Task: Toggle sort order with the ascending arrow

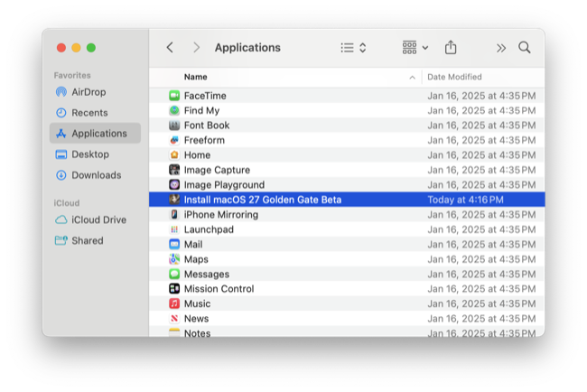Action: (412, 78)
